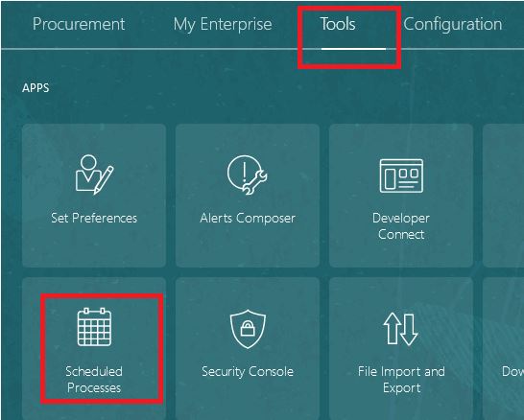Switch to the Procurement tab
The image size is (524, 420).
(79, 24)
